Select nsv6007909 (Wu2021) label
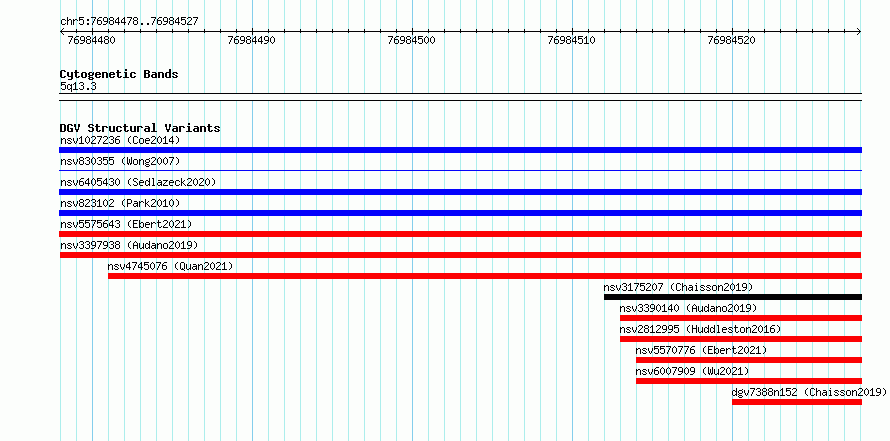This screenshot has width=890, height=441. tap(692, 371)
